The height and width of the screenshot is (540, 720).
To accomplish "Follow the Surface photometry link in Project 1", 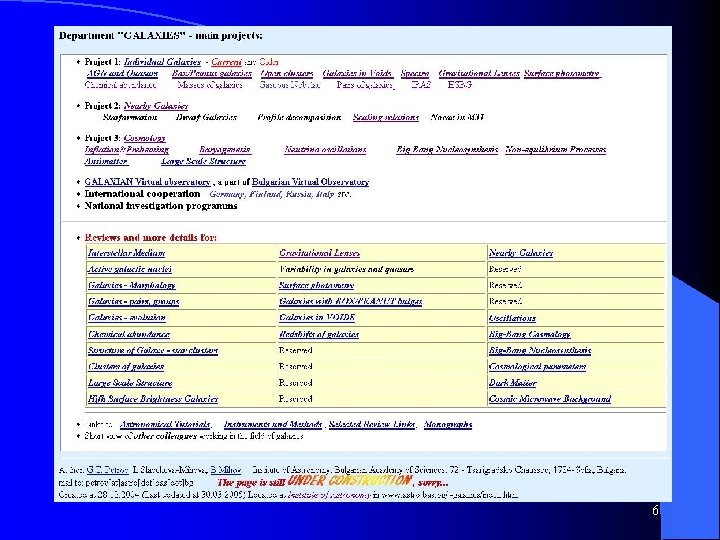I will (x=562, y=73).
